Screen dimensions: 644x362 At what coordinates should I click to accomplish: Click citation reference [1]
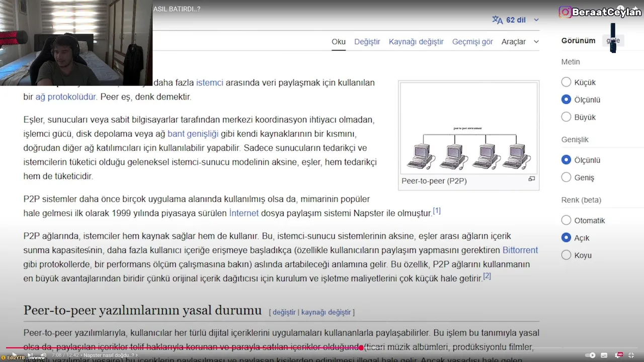click(x=437, y=211)
